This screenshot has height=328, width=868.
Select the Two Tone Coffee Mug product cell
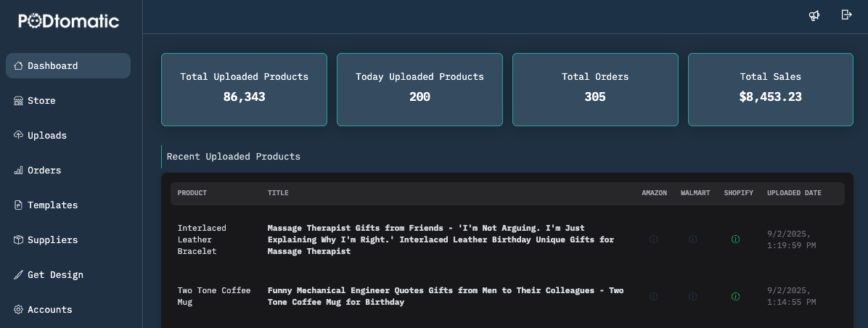(x=213, y=297)
